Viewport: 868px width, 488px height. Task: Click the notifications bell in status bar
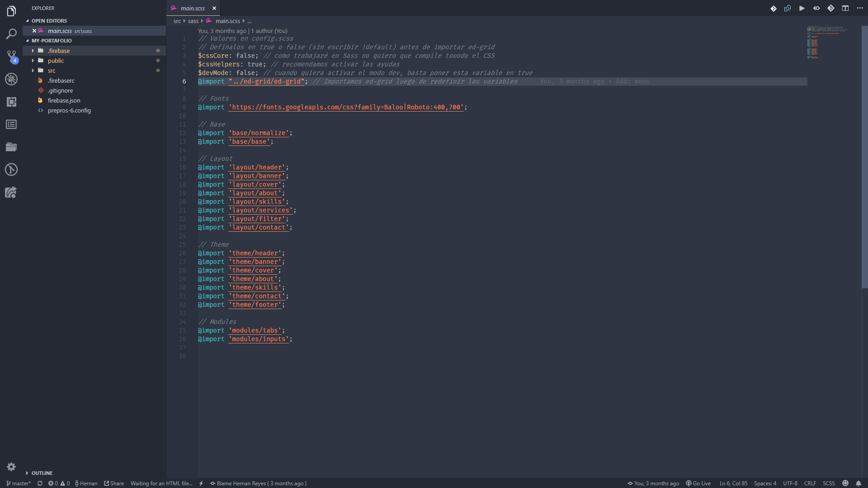point(859,483)
